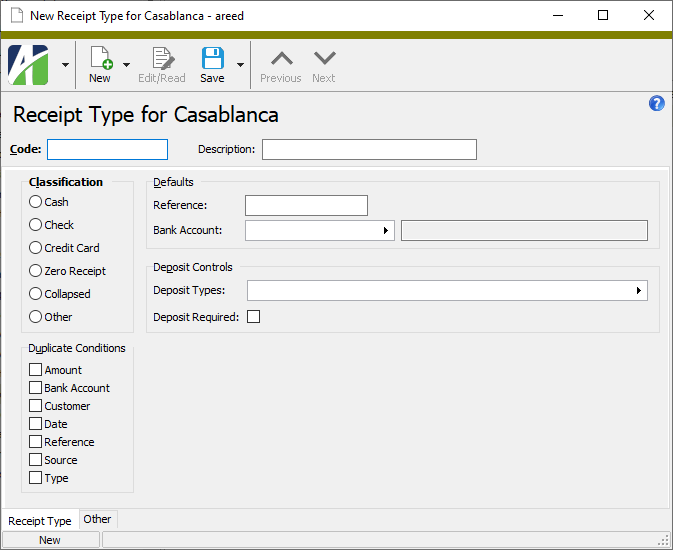Choose the Zero Receipt radio option

[x=36, y=271]
